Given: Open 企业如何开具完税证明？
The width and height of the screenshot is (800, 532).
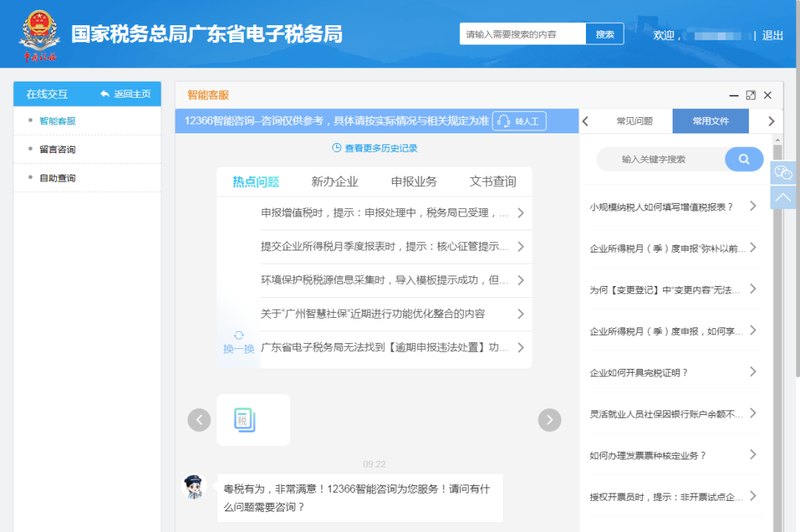Looking at the screenshot, I should [x=639, y=373].
